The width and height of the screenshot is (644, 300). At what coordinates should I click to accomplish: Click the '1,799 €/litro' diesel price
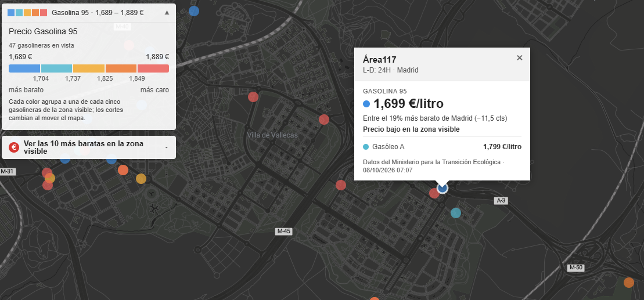tap(502, 146)
